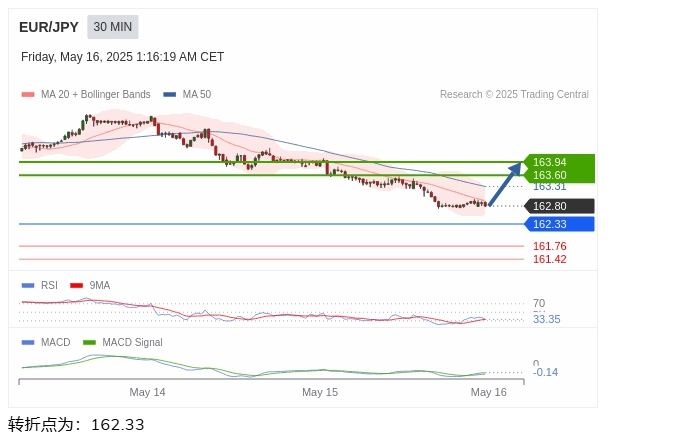Click the MACD Signal legend label
673x442 pixels.
tap(132, 342)
